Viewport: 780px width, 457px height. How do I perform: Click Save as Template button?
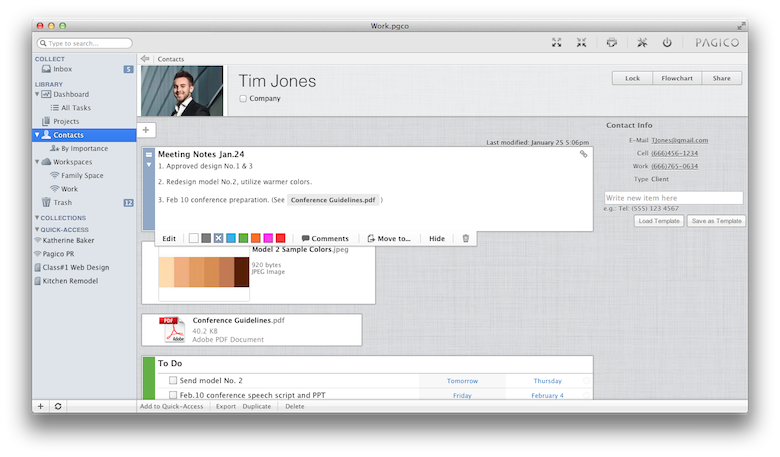716,221
